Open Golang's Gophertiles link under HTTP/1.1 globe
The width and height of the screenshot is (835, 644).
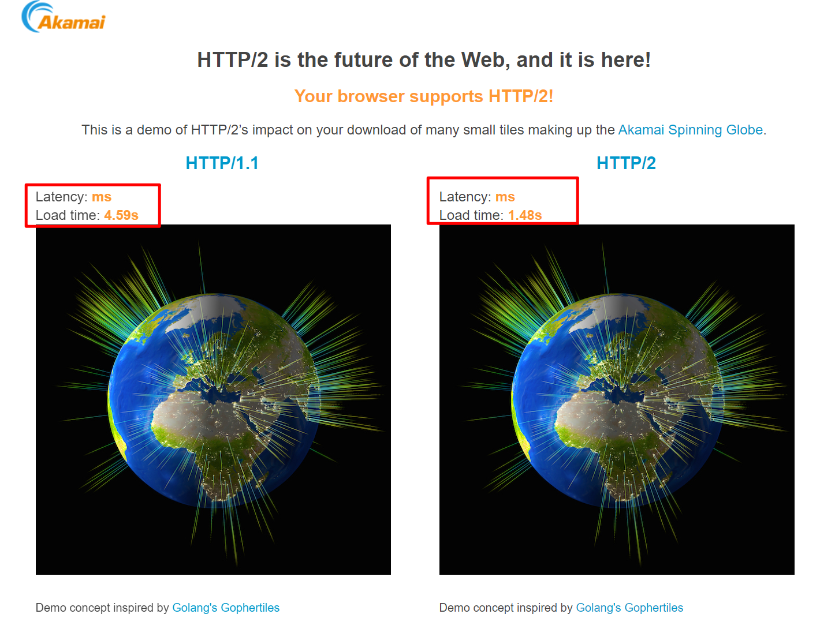pos(226,608)
